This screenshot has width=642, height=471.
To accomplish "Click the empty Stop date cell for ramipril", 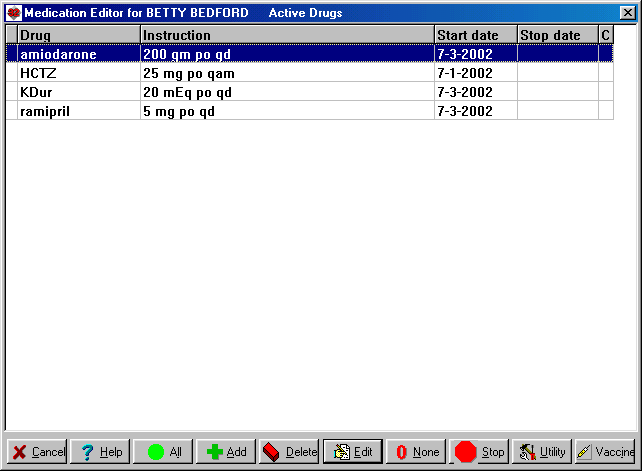I will click(x=558, y=111).
